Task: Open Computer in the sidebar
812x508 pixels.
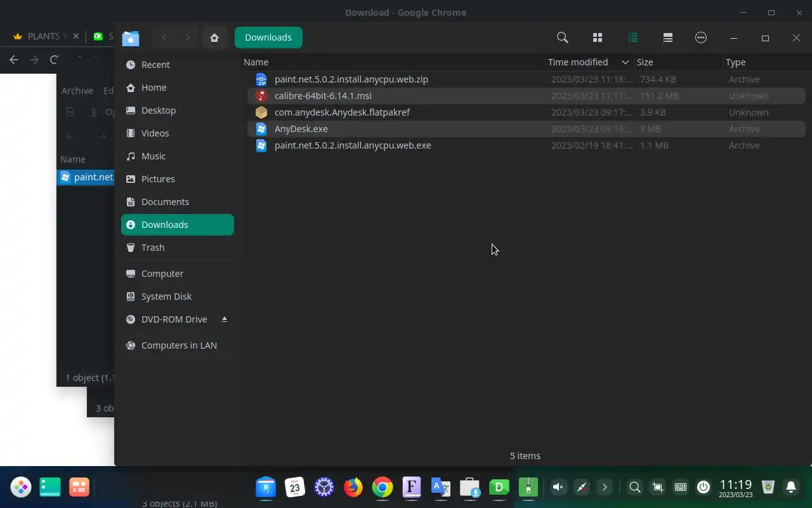Action: (177, 274)
